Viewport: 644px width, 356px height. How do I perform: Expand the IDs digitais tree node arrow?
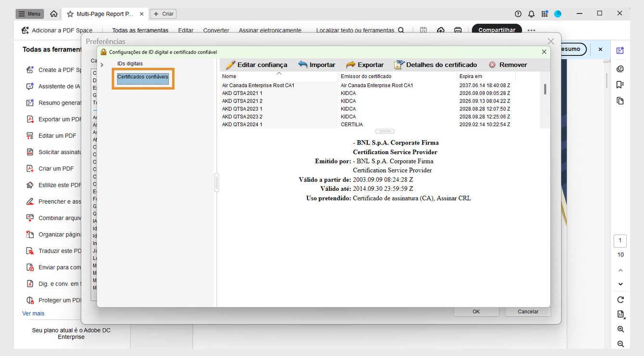pyautogui.click(x=102, y=65)
